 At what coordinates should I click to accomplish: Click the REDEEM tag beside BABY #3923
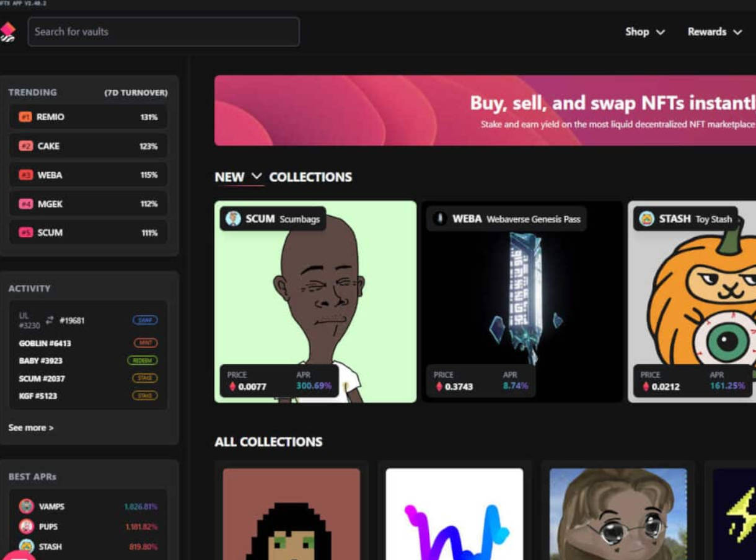pos(143,361)
